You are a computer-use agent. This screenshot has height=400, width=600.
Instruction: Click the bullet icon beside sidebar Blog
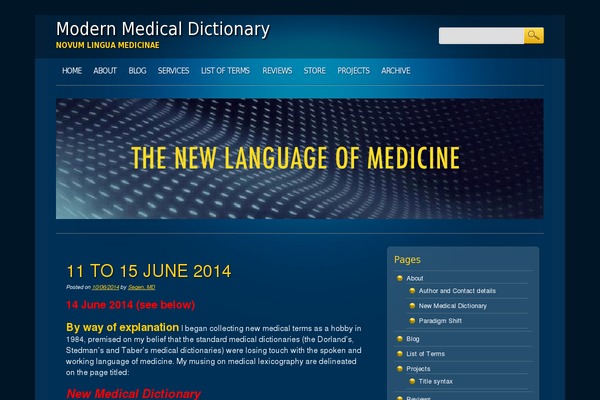[x=399, y=339]
